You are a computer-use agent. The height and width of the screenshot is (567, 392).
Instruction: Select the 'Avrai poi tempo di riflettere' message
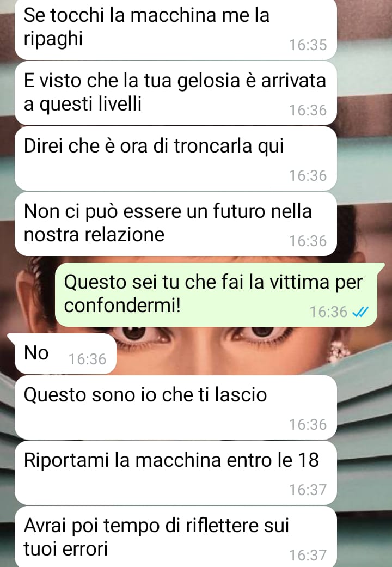(x=176, y=537)
